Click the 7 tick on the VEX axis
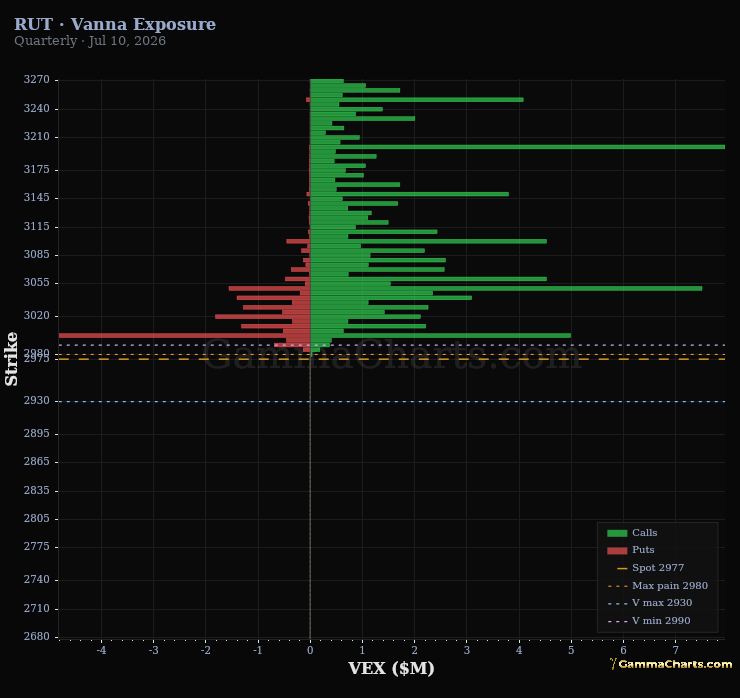The width and height of the screenshot is (740, 698). (675, 650)
